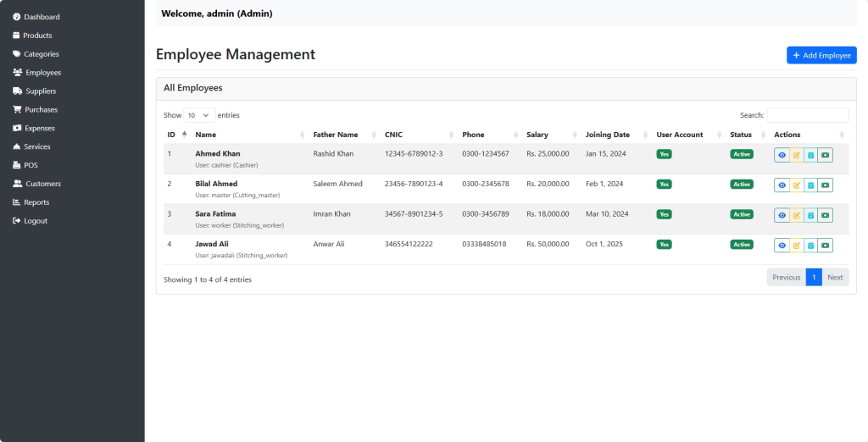The height and width of the screenshot is (442, 868).
Task: Sort the table by Salary column
Action: [537, 135]
